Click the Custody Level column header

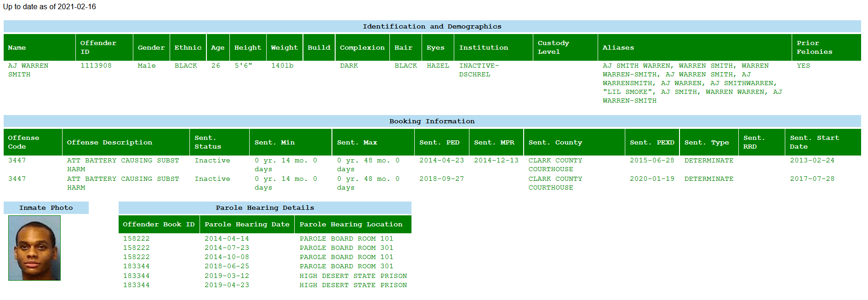tap(554, 47)
